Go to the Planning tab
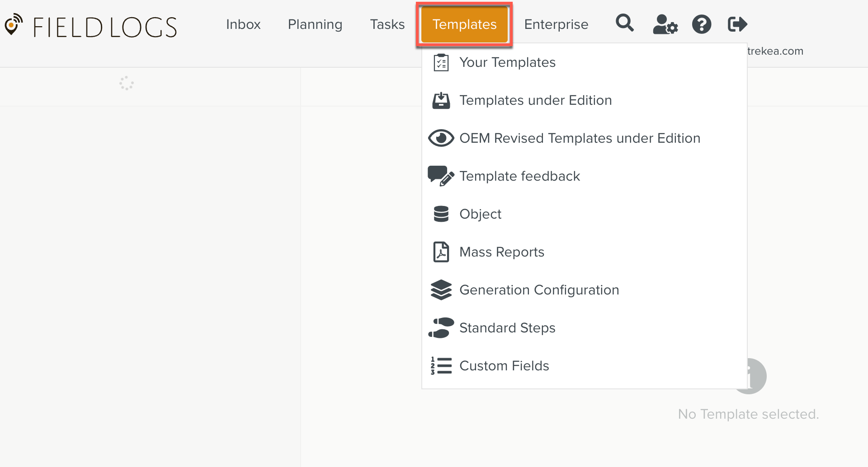868x467 pixels. pos(315,24)
